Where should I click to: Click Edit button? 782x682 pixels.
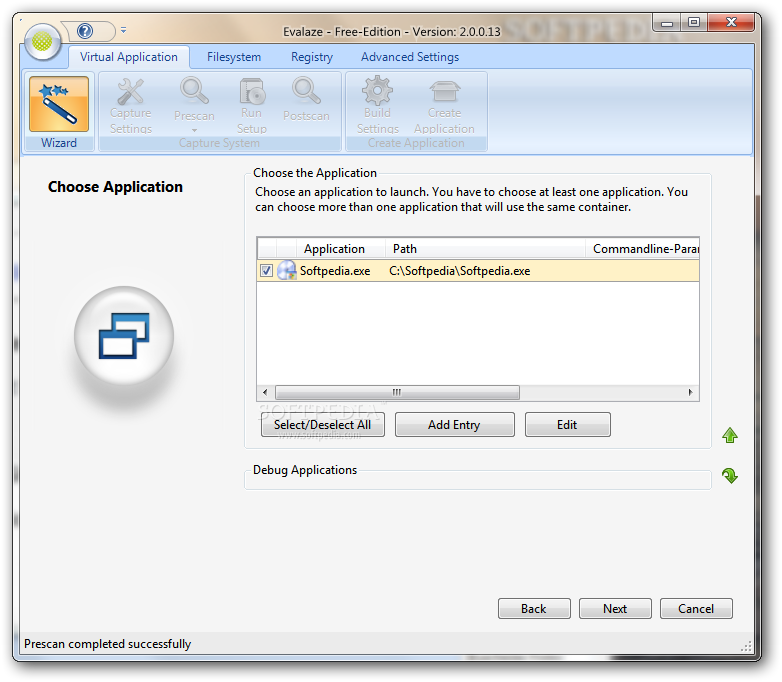tap(567, 425)
